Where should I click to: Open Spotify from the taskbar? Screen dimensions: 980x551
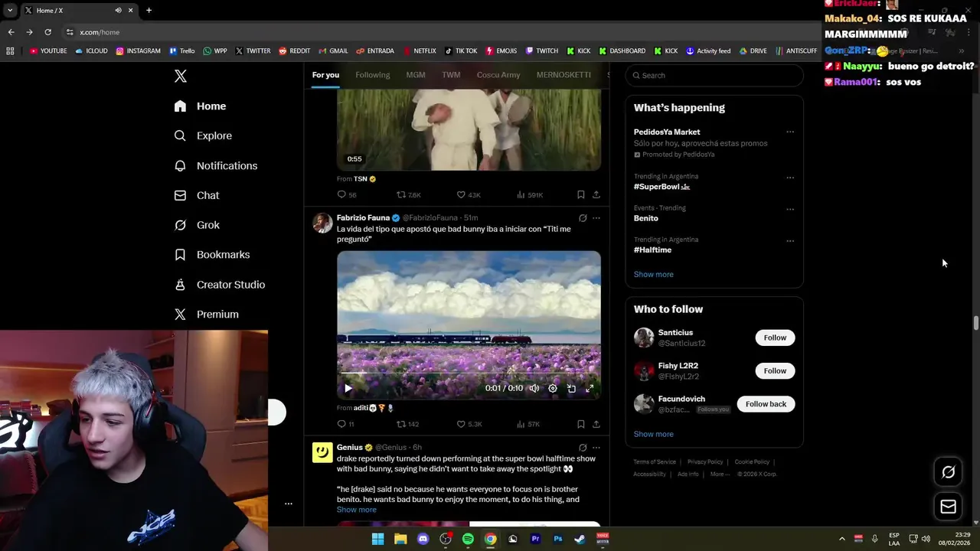pyautogui.click(x=468, y=539)
